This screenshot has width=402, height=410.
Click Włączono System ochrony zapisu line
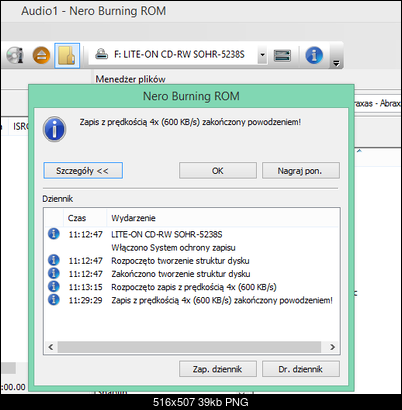click(x=173, y=248)
